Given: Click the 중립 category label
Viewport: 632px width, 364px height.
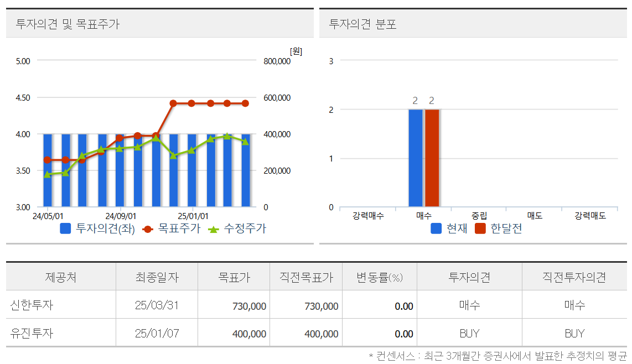Looking at the screenshot, I should pos(479,216).
